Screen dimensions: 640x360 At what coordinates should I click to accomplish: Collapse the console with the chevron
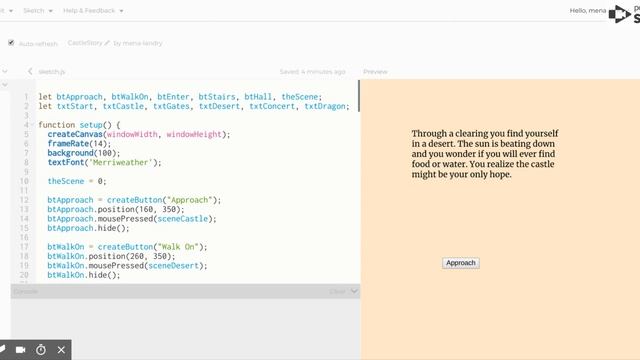coord(354,291)
